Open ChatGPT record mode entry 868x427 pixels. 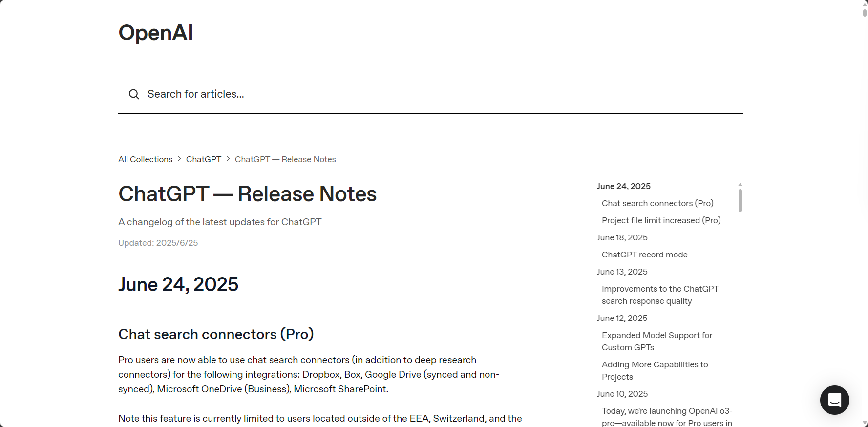coord(645,255)
